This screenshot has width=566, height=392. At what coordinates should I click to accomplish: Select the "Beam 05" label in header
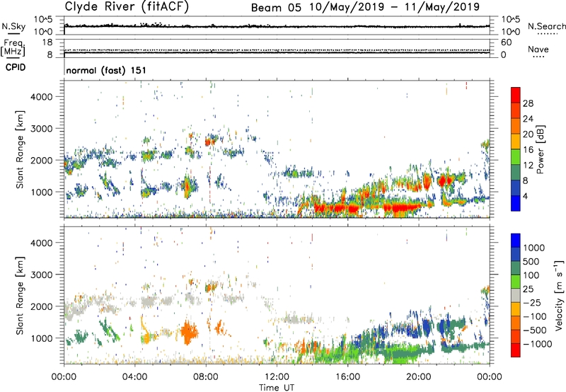276,8
